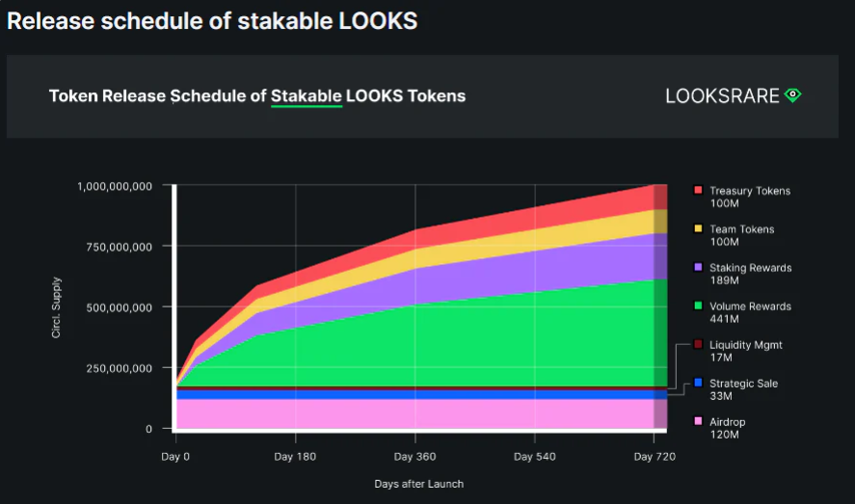Click the dark red Liquidity Mgmt swatch

(x=698, y=345)
